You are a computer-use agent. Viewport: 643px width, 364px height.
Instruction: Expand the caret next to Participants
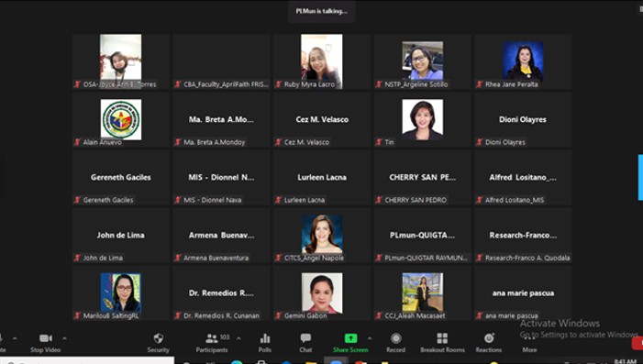238,338
